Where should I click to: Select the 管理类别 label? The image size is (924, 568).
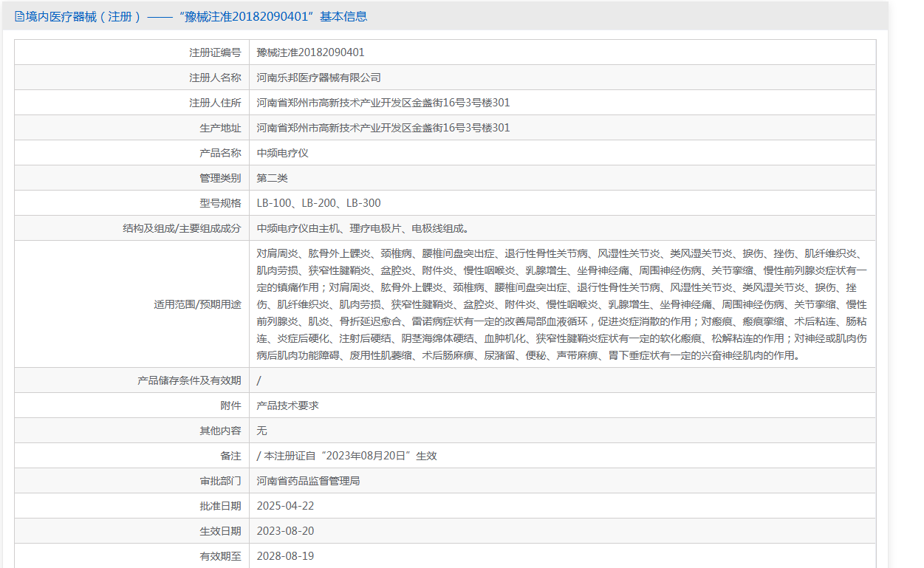pyautogui.click(x=220, y=178)
